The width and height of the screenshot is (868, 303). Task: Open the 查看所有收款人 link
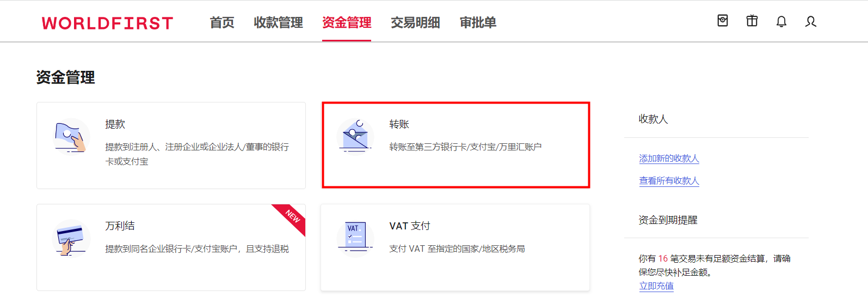669,180
